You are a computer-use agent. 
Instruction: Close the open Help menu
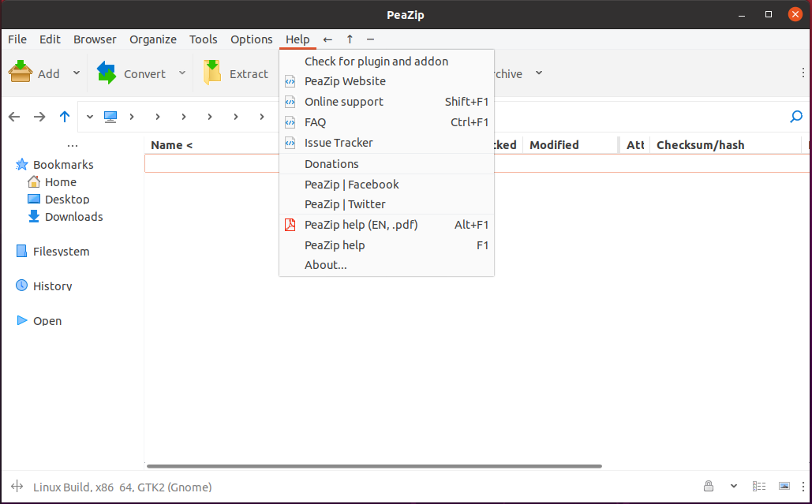[297, 39]
